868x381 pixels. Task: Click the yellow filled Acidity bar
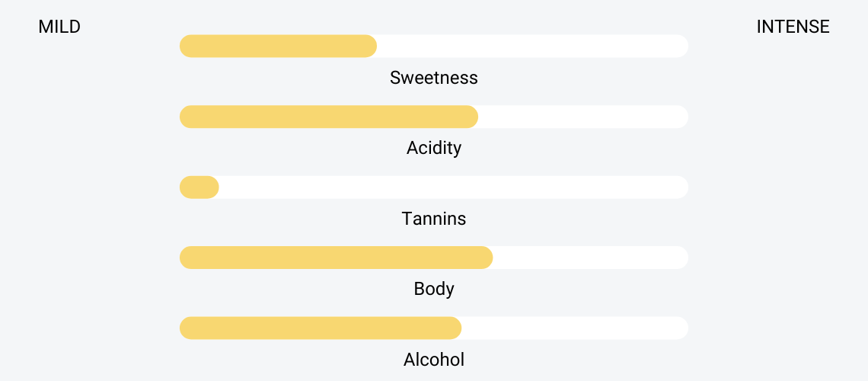[x=329, y=117]
